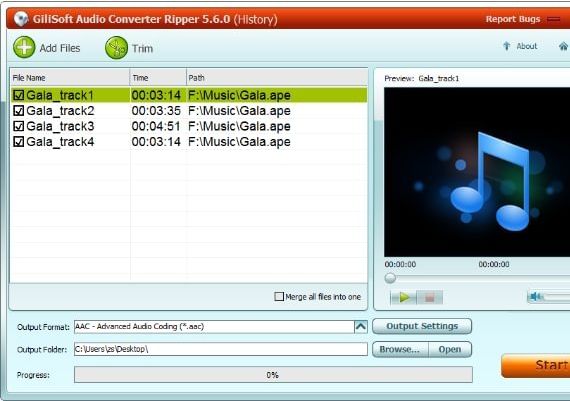The height and width of the screenshot is (401, 570).
Task: Start the conversion
Action: pos(536,365)
